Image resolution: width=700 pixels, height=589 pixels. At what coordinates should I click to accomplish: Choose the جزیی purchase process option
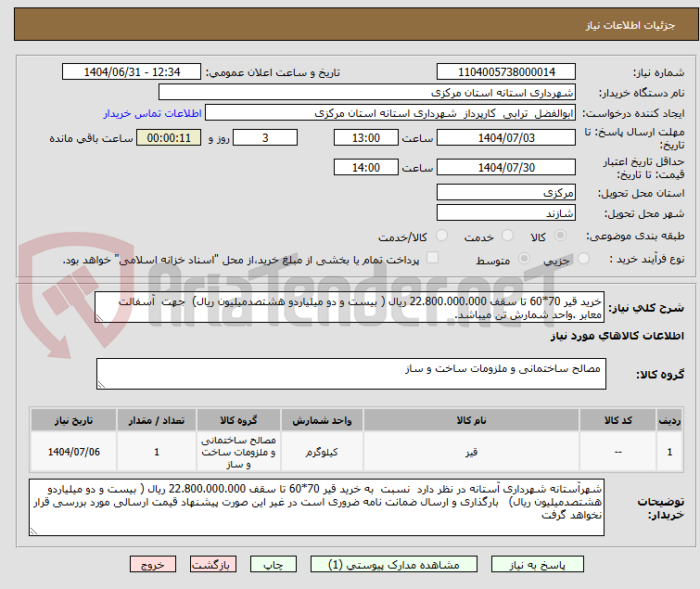coord(583,259)
